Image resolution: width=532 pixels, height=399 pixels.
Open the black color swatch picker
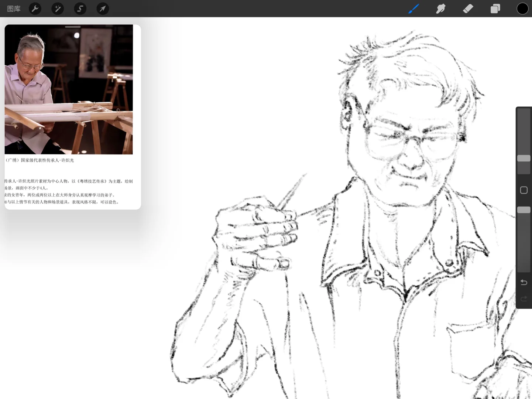pos(522,8)
